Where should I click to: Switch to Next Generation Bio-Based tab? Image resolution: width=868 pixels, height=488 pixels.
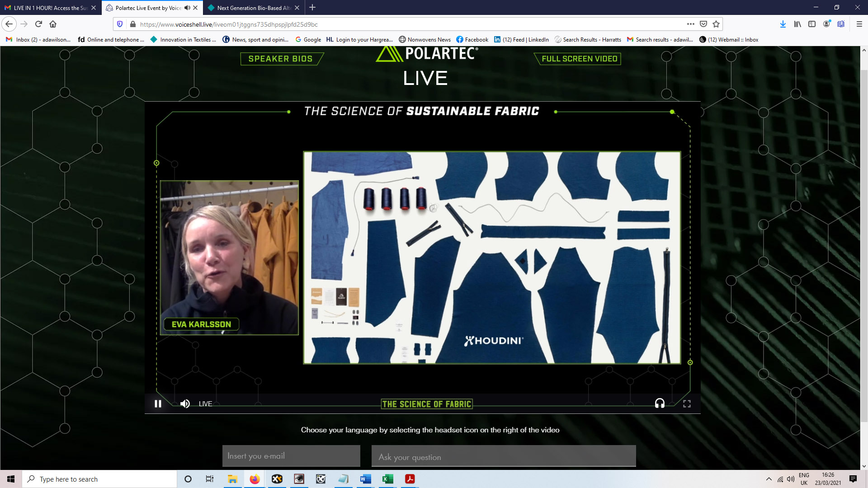[x=254, y=8]
